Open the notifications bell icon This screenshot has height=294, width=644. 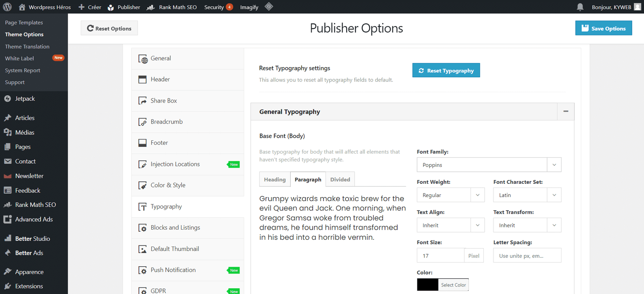[580, 7]
